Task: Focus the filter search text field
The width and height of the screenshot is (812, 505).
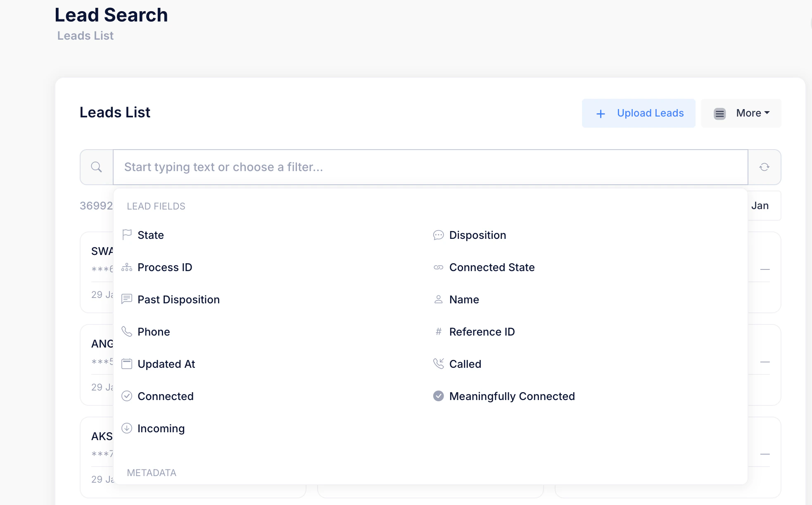Action: 430,167
